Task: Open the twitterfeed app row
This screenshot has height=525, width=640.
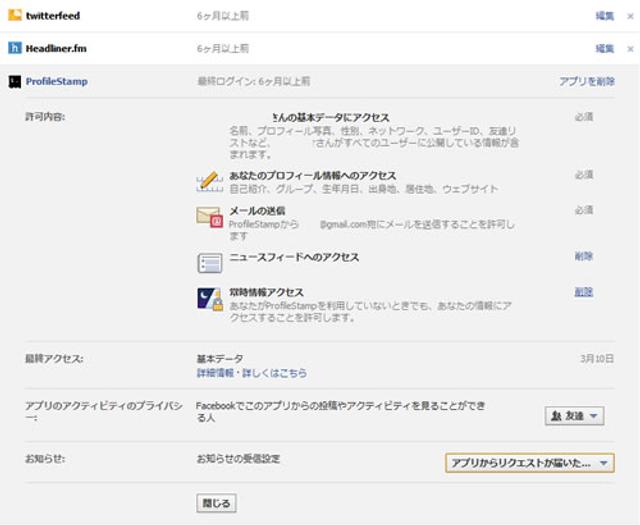Action: [320, 16]
